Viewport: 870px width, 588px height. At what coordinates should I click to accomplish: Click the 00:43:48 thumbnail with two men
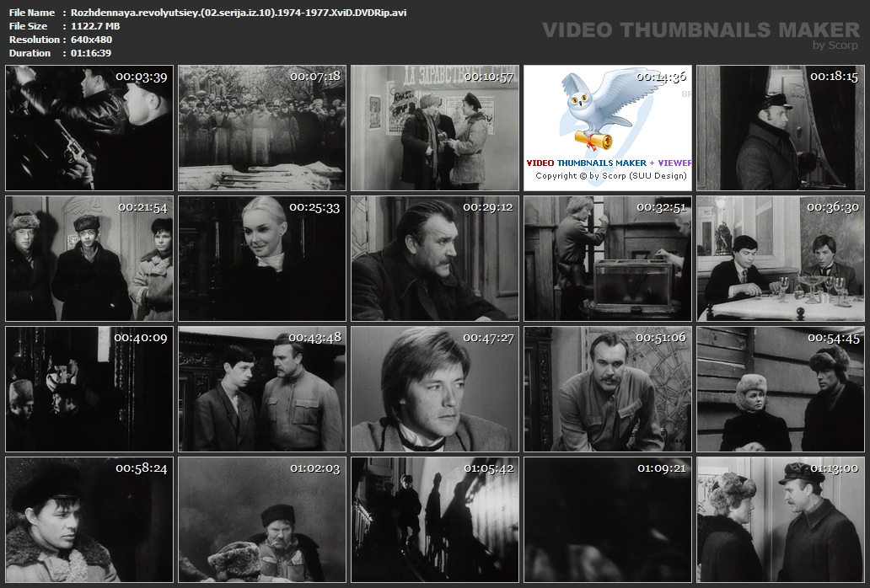262,389
